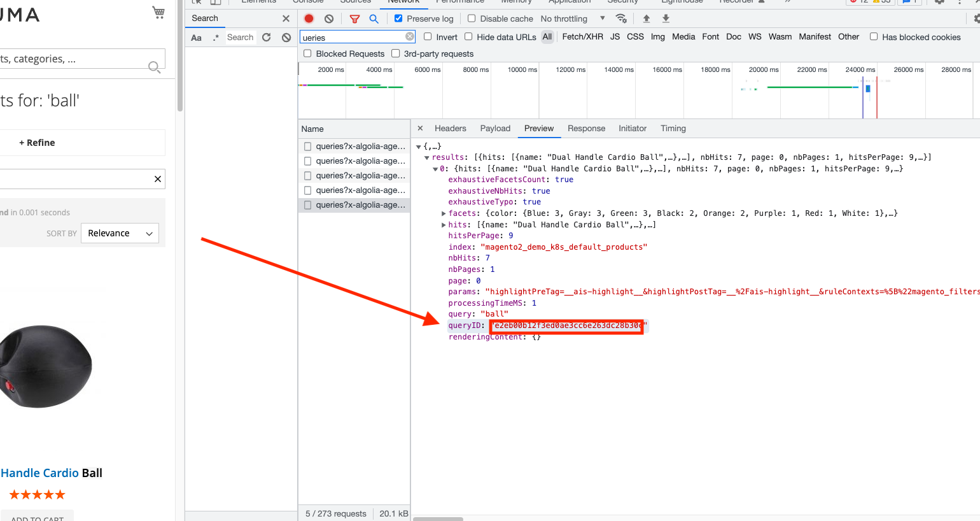Switch to the Payload tab
This screenshot has width=980, height=521.
(x=495, y=128)
